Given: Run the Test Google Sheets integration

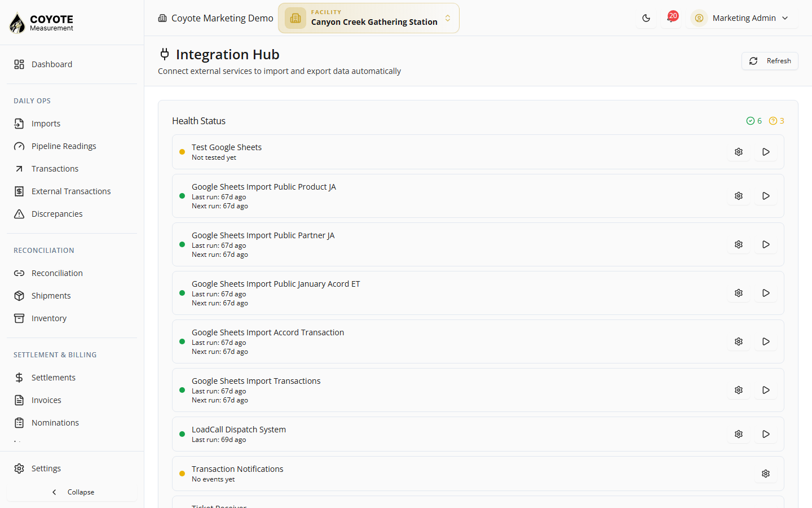Looking at the screenshot, I should [766, 152].
